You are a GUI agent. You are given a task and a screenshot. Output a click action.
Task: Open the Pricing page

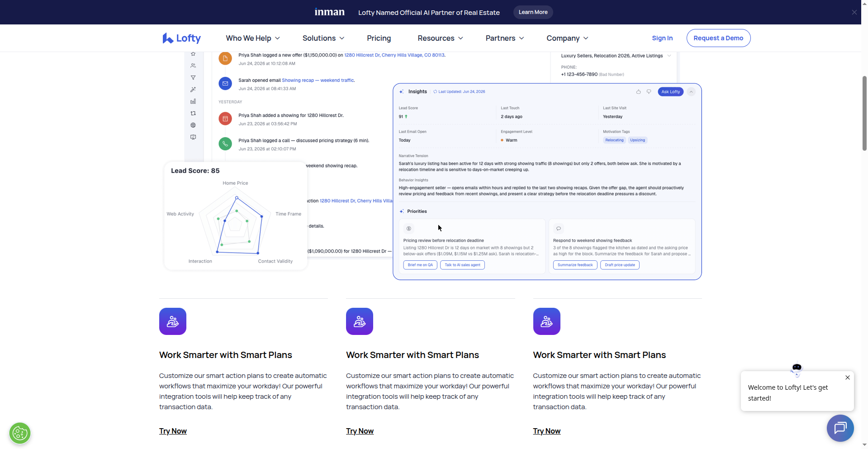[379, 38]
